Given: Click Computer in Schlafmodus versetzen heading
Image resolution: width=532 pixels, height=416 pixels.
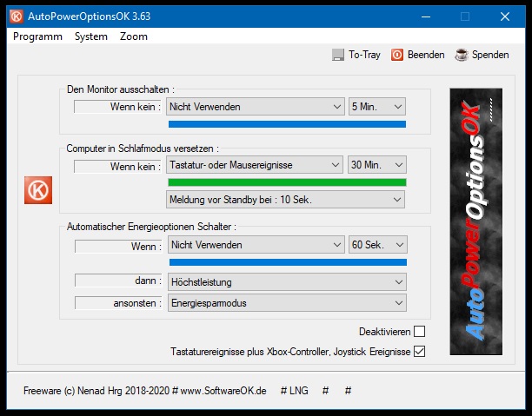Looking at the screenshot, I should (143, 149).
